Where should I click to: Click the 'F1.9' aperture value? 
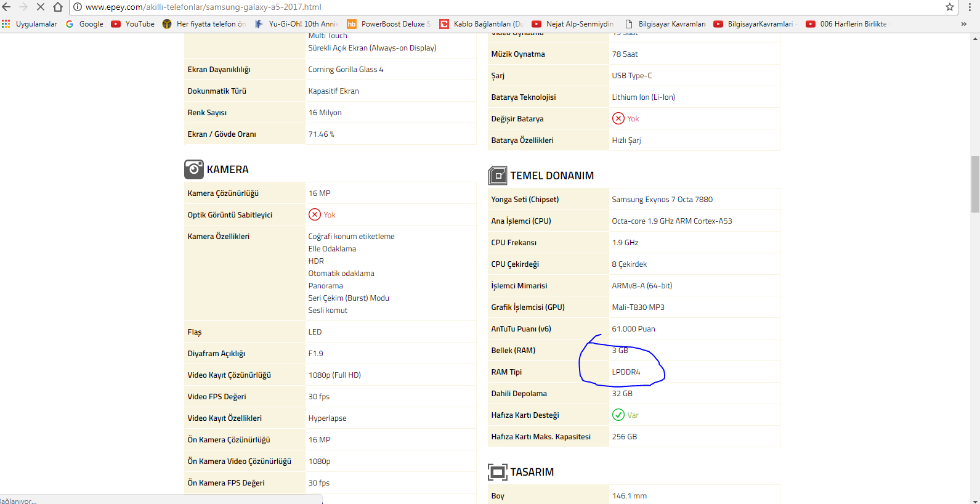coord(315,354)
